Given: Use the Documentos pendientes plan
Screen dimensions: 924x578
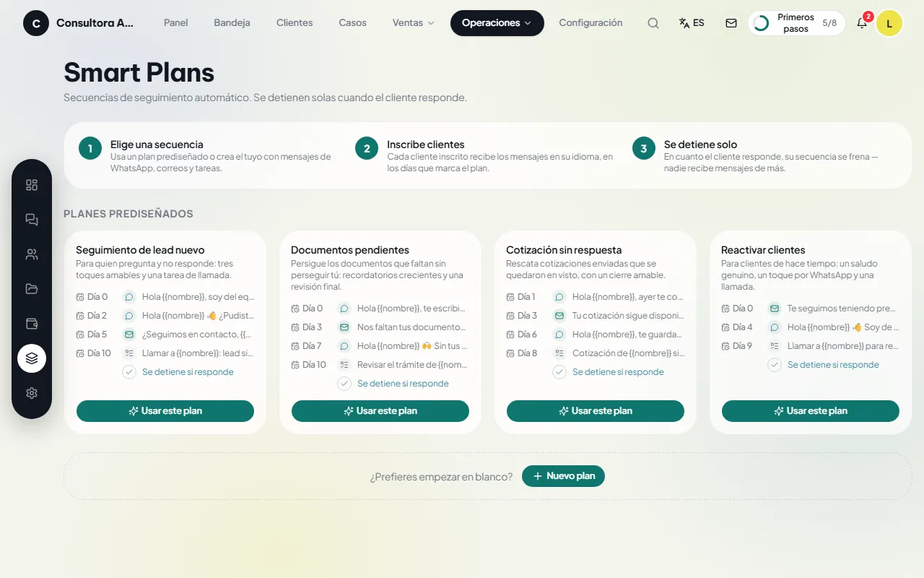Looking at the screenshot, I should click(x=380, y=411).
